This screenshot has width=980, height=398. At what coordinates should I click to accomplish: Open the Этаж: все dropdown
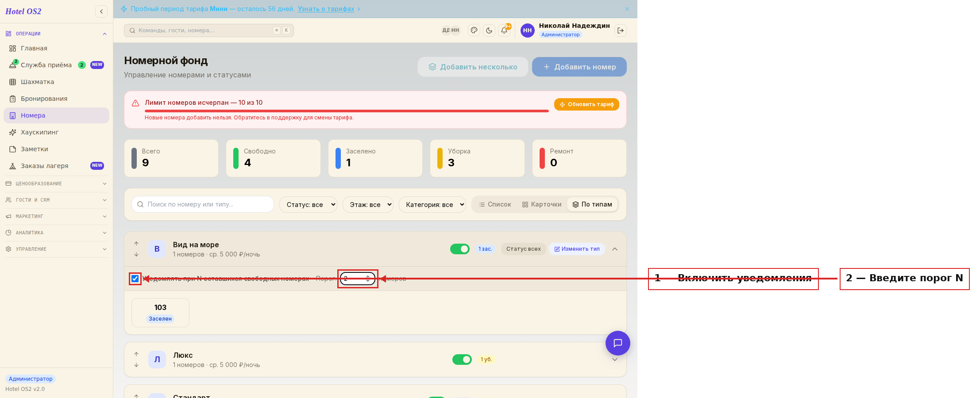[x=368, y=204]
